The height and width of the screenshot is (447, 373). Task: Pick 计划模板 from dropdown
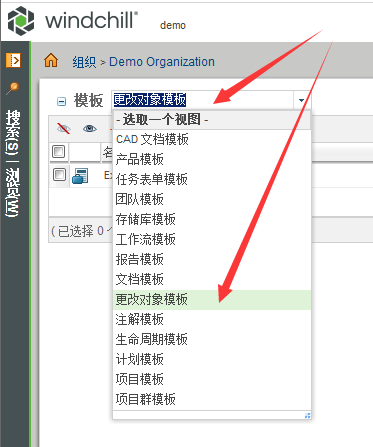tap(212, 359)
